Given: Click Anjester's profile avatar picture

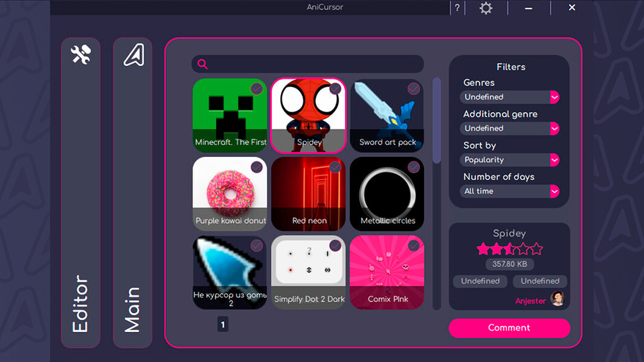Looking at the screenshot, I should point(559,299).
